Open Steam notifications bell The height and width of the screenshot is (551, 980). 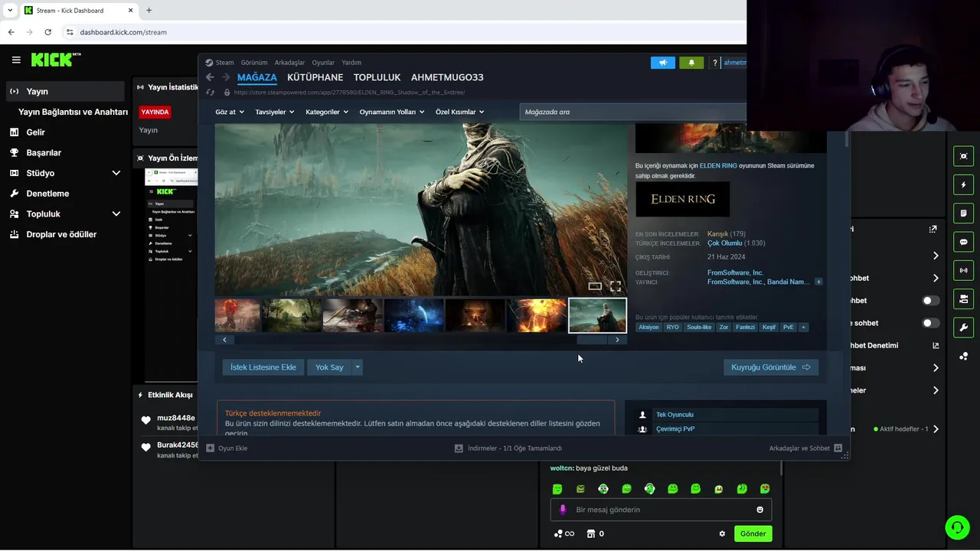pos(691,63)
